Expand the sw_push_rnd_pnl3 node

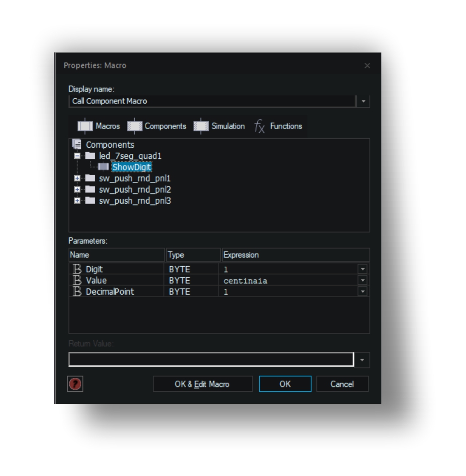click(77, 201)
